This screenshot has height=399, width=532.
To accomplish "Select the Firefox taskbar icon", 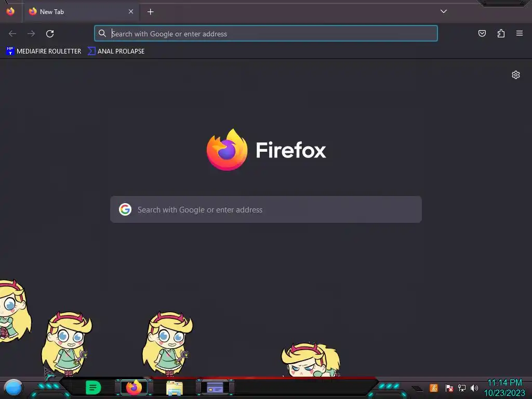I will pos(134,388).
